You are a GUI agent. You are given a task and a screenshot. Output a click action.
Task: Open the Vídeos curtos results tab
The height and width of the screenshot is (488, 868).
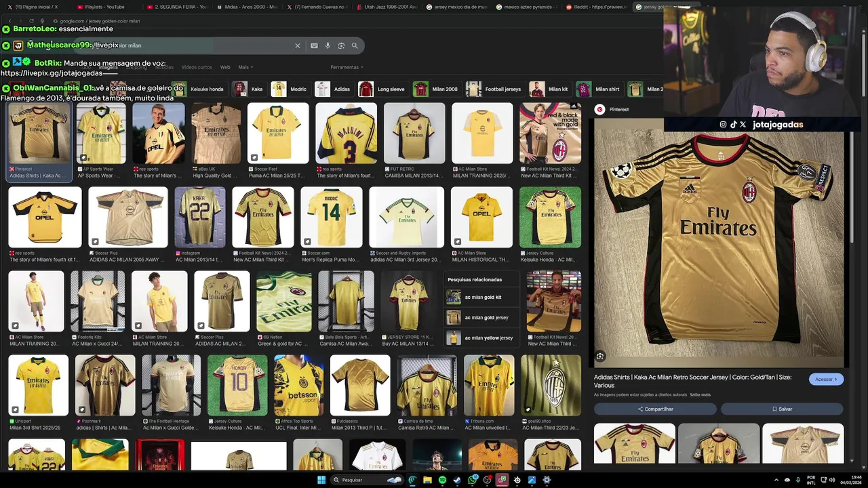click(197, 67)
